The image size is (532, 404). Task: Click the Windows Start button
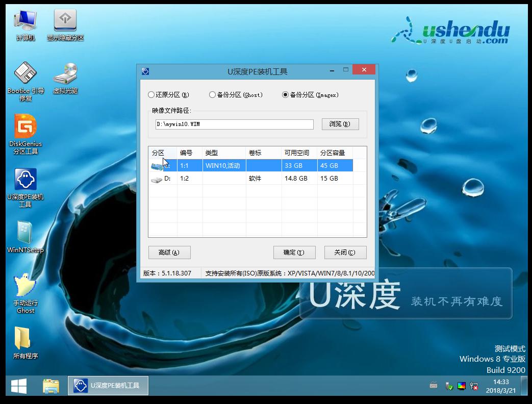pos(19,386)
